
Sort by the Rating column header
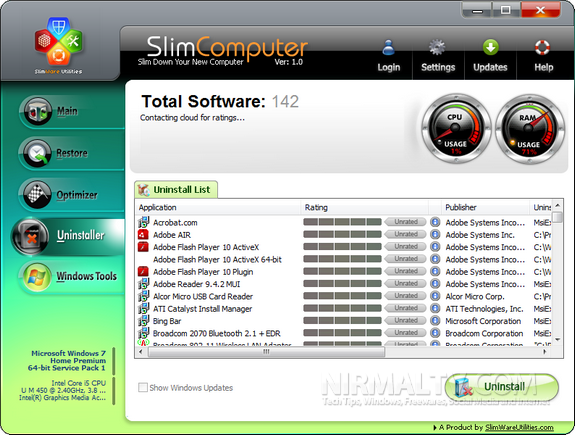point(365,207)
